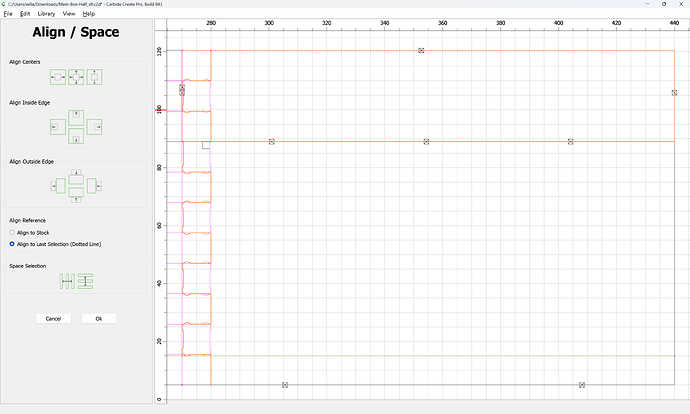Align inside edge to the right
The height and width of the screenshot is (414, 690).
[x=95, y=127]
